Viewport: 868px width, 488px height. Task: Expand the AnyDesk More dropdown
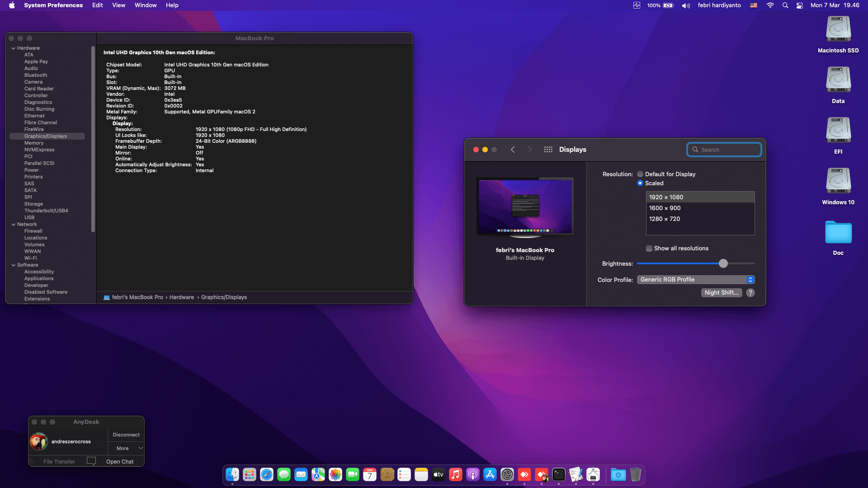126,448
